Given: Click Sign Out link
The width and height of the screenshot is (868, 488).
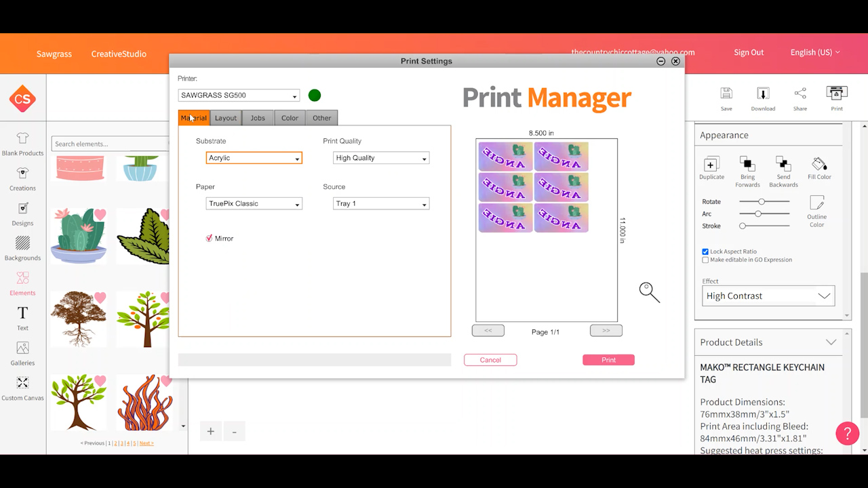Looking at the screenshot, I should coord(749,53).
